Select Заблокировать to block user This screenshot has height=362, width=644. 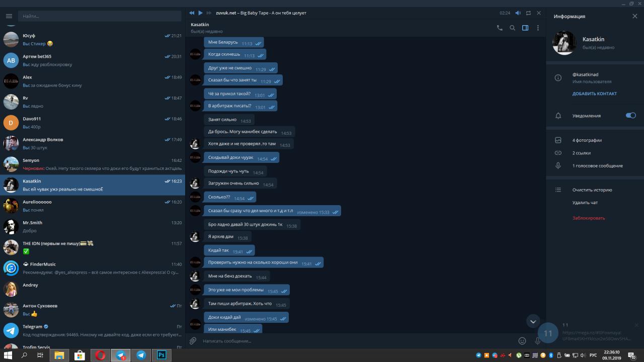tap(589, 218)
